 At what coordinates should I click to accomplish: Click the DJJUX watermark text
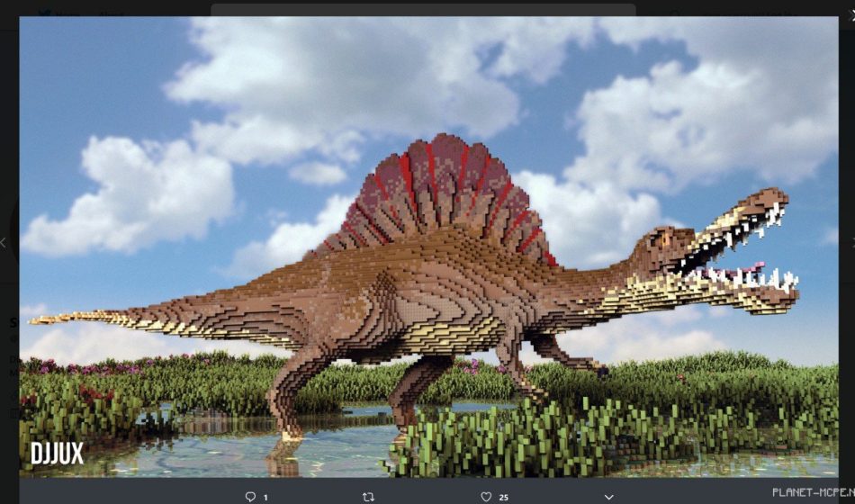57,454
